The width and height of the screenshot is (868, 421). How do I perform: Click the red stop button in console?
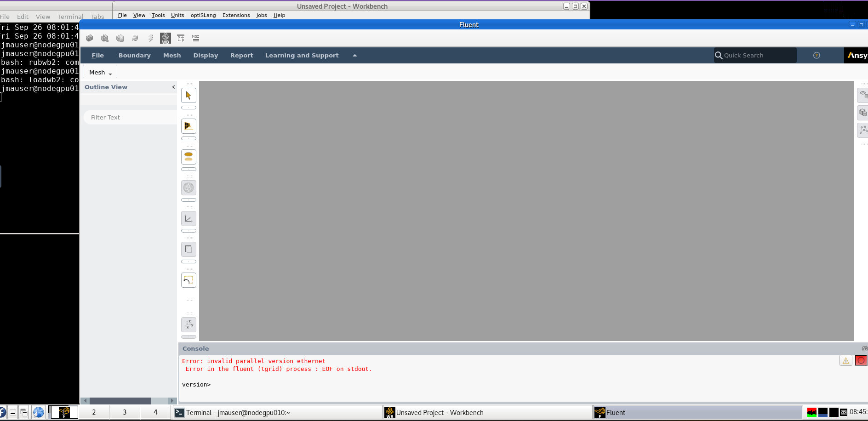861,361
